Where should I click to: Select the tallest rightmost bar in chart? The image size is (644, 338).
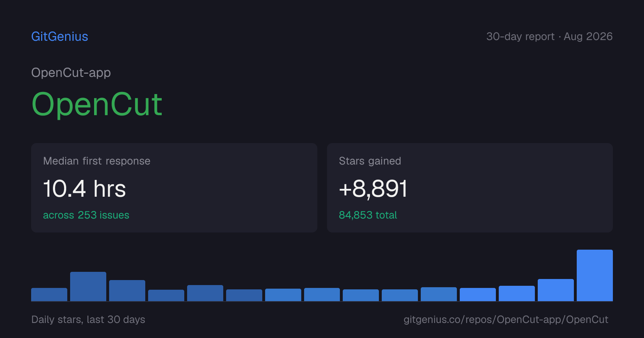595,275
